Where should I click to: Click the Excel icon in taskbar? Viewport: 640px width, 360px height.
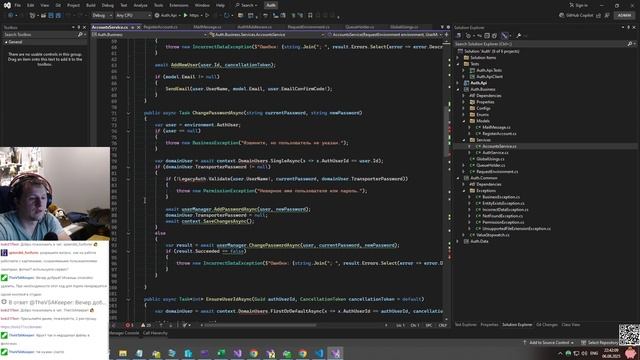pyautogui.click(x=221, y=353)
